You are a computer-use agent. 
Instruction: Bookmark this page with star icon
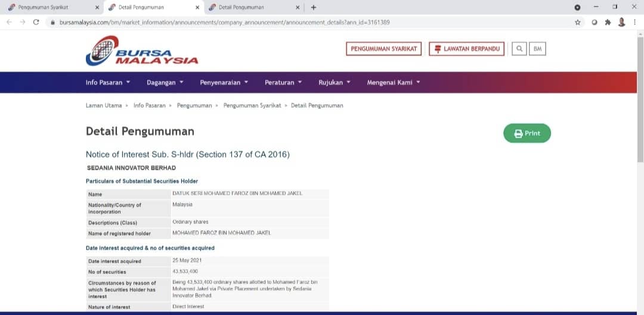tap(577, 23)
